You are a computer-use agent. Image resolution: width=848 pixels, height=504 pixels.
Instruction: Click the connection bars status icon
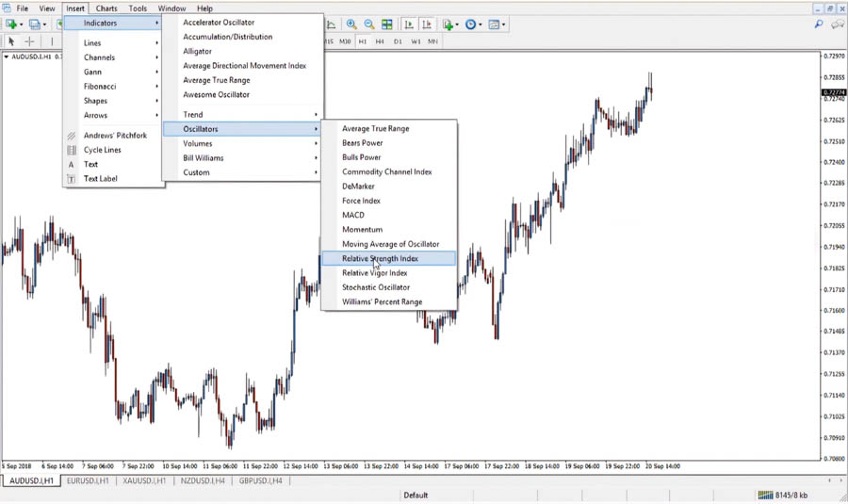[x=765, y=495]
